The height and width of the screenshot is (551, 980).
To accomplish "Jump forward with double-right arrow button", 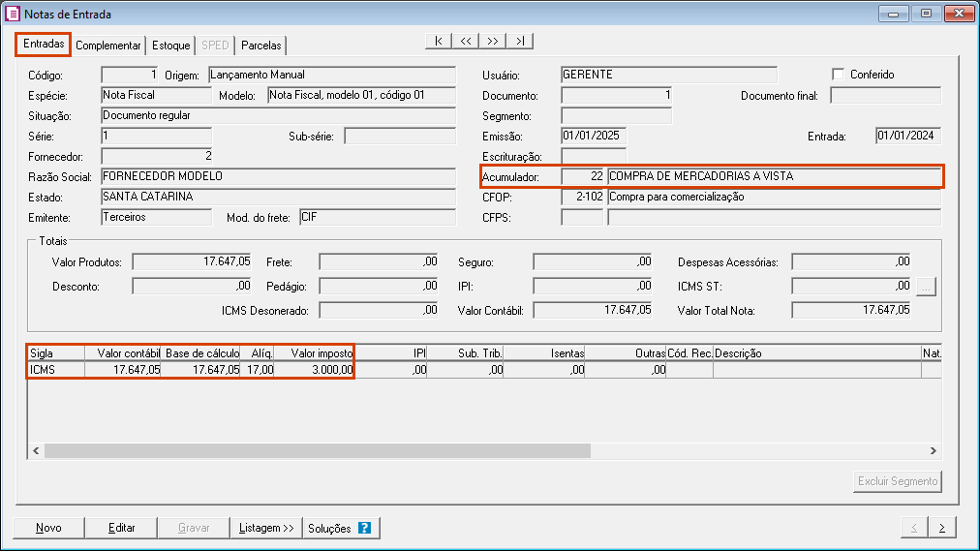I will tap(493, 41).
